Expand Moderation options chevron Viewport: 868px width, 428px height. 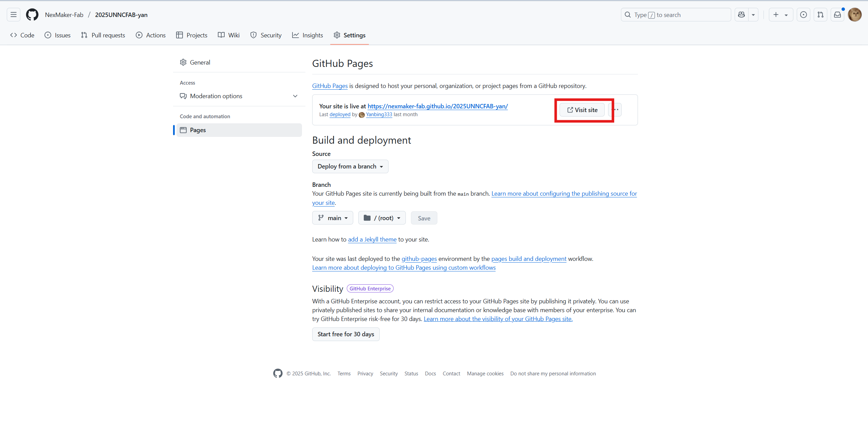coord(295,96)
